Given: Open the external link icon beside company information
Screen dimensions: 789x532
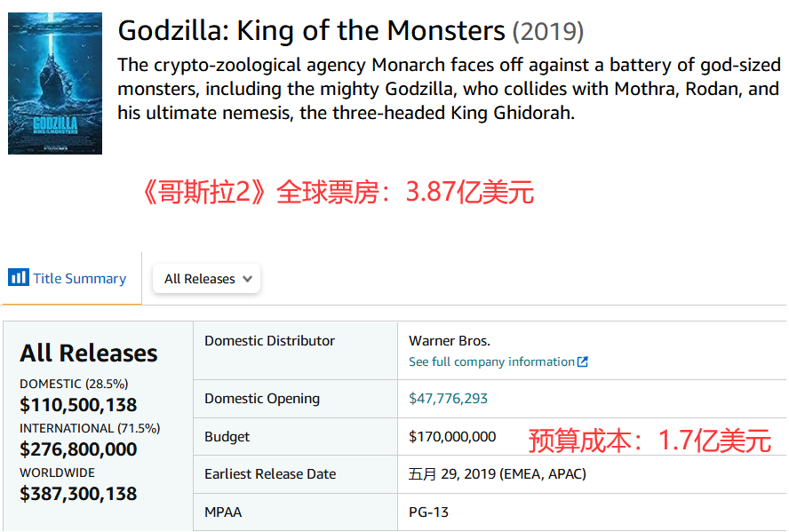Looking at the screenshot, I should click(582, 361).
